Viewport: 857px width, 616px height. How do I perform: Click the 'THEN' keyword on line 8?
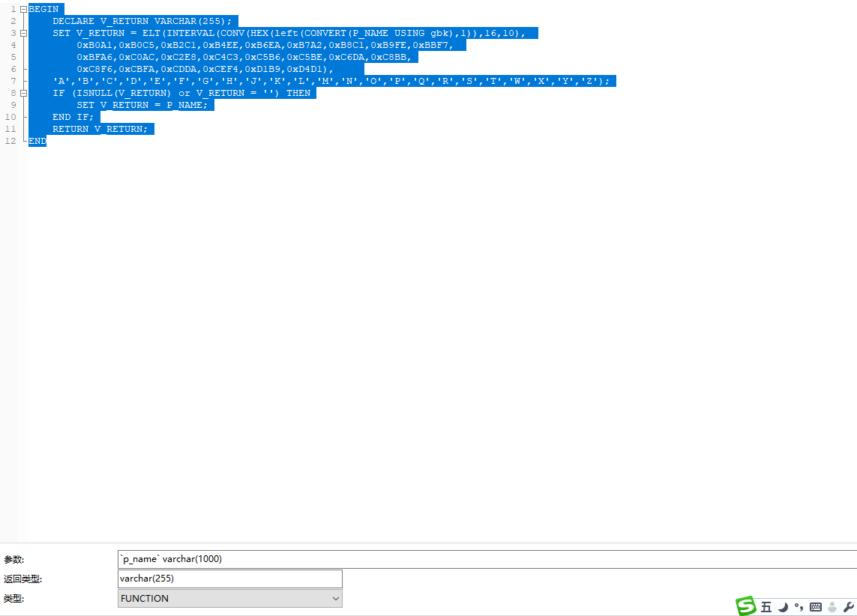[298, 94]
